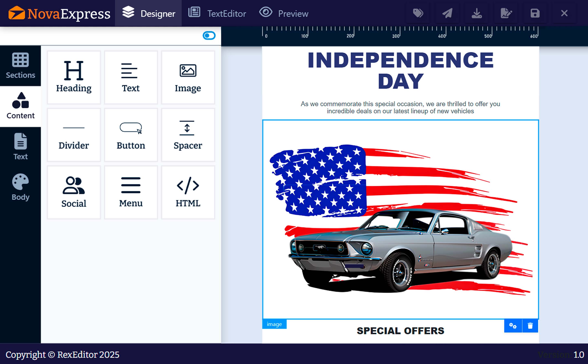Viewport: 588px width, 364px height.
Task: Open the Preview mode
Action: pos(283,13)
